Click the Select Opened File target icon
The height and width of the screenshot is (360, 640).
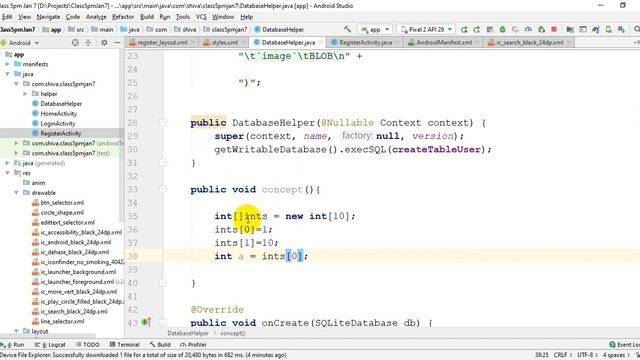75,42
